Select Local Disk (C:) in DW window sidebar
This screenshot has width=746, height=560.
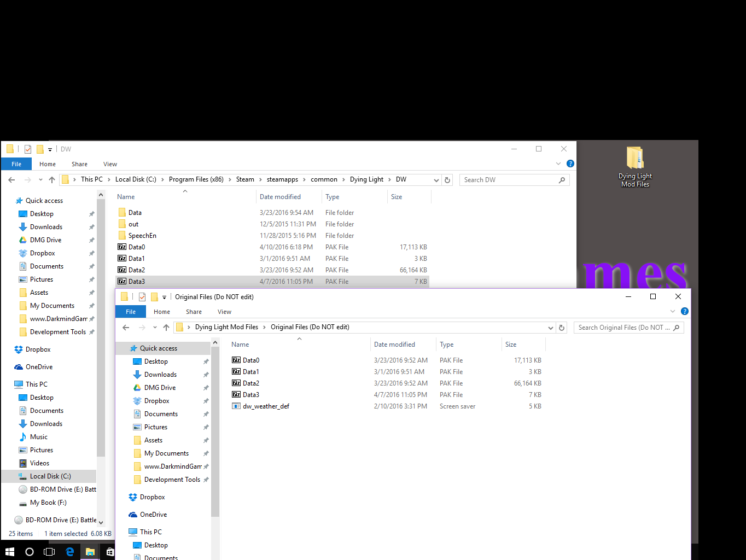click(x=50, y=476)
